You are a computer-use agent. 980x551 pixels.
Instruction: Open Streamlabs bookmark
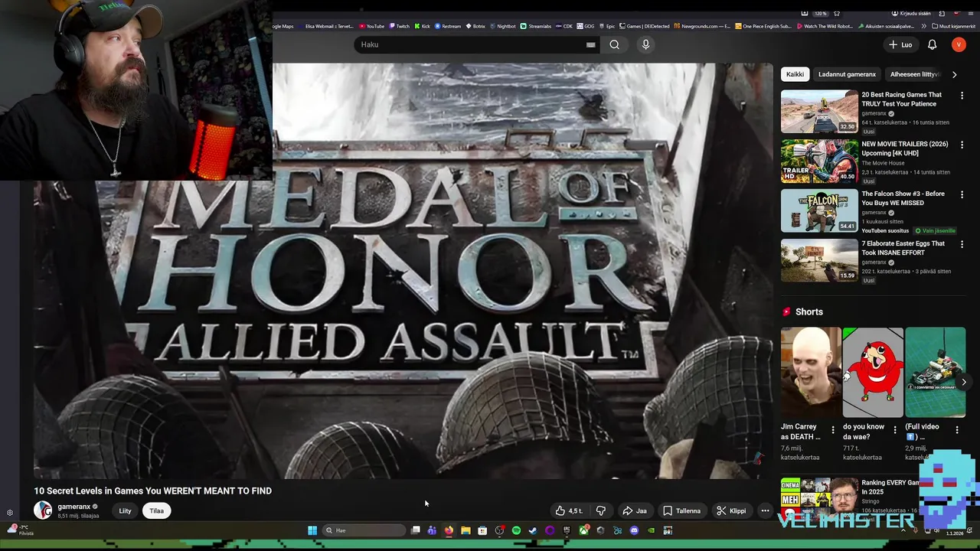click(536, 26)
